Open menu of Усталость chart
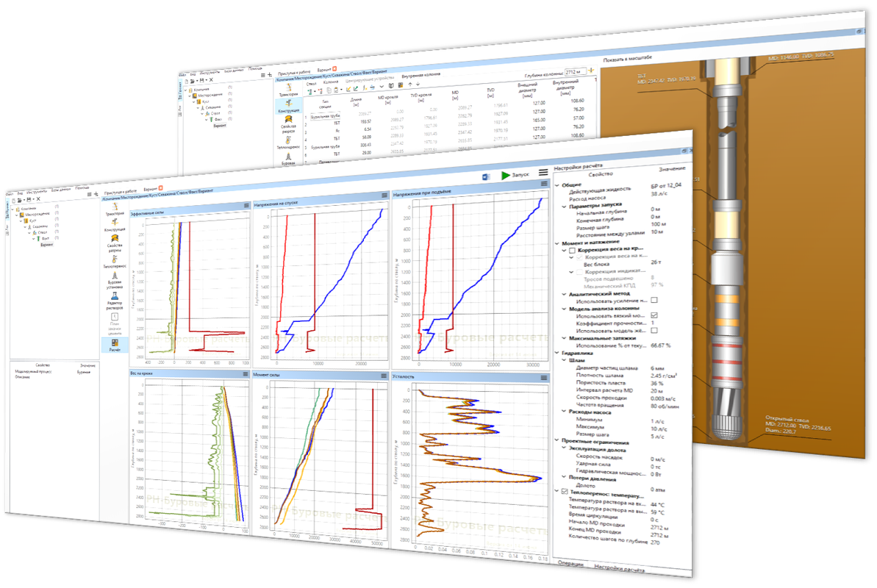The image size is (877, 588). [544, 378]
